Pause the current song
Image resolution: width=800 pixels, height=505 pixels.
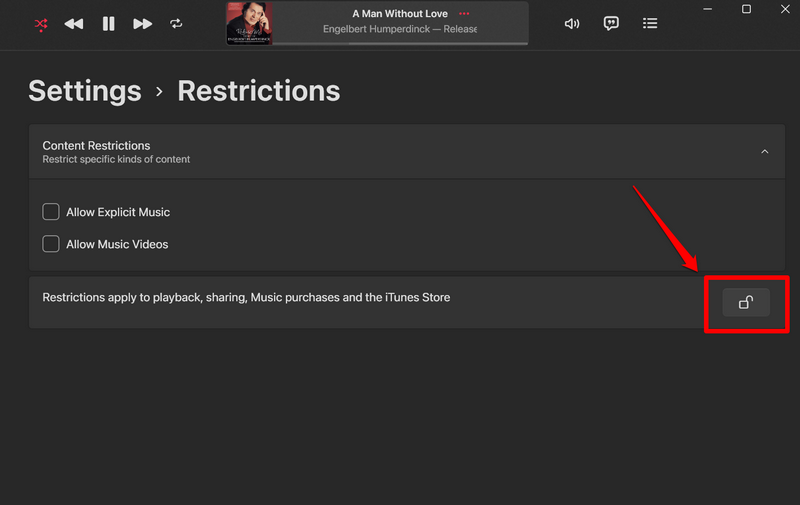pos(108,23)
